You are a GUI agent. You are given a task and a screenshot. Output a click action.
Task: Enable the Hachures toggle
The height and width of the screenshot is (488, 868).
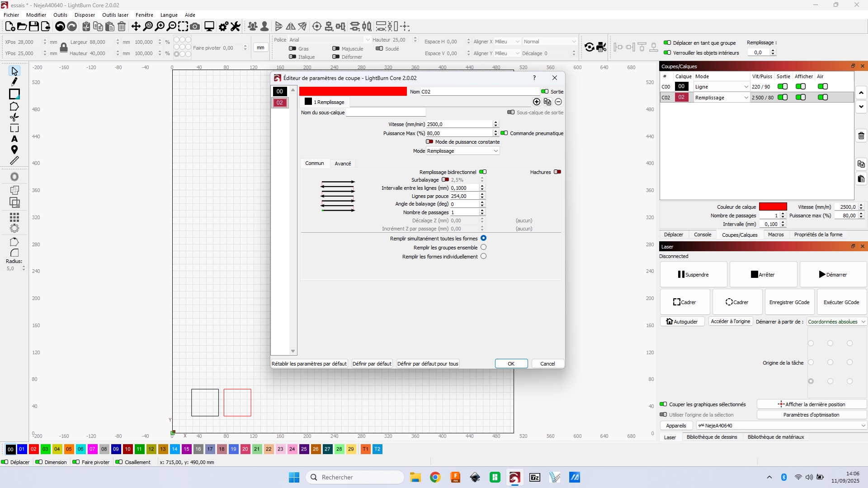pos(557,172)
